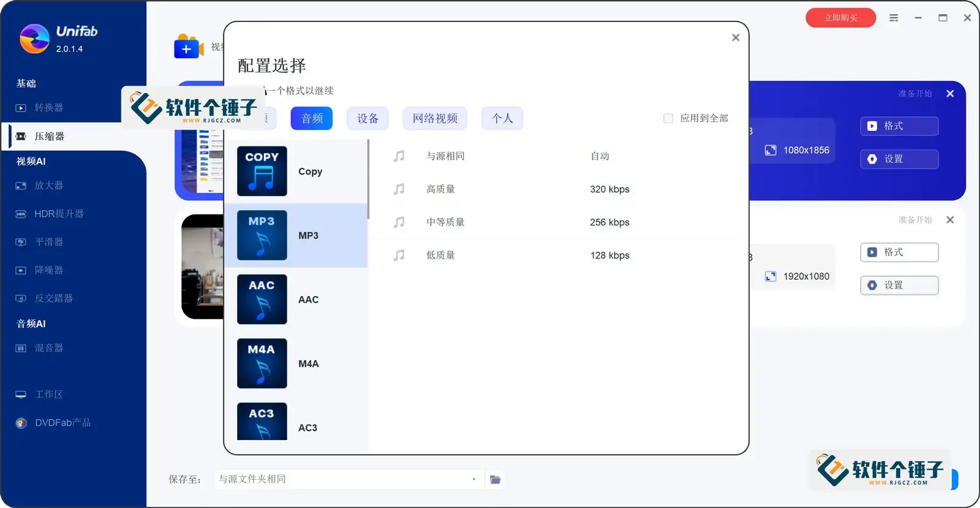Choose the M4A format icon

pos(262,363)
